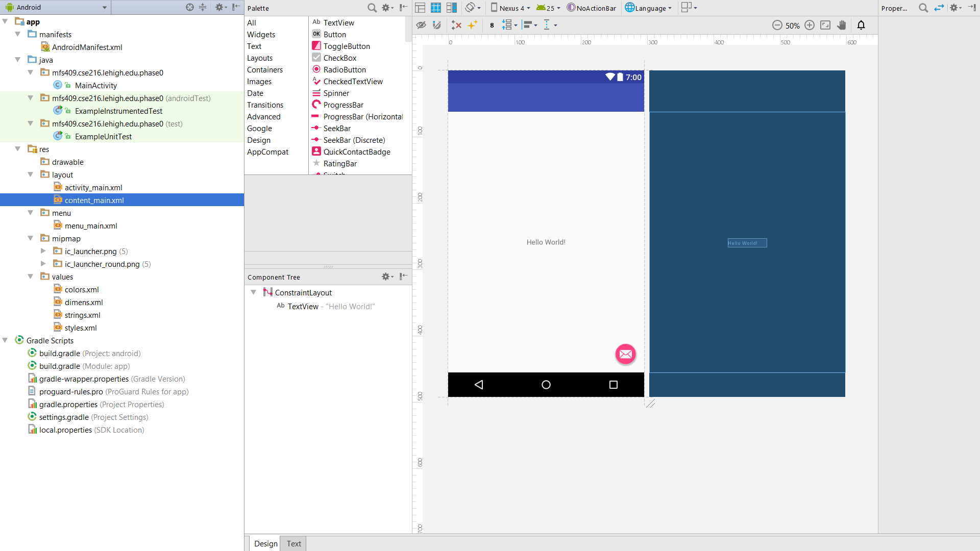The width and height of the screenshot is (980, 551).
Task: Click Infer Constraints sparkle icon
Action: [x=473, y=25]
